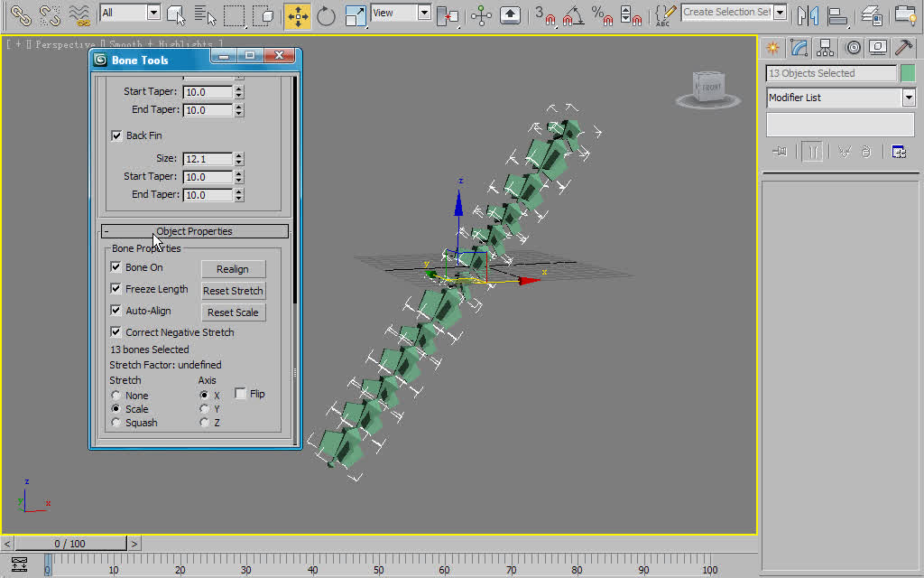Click the Realign button
Viewport: 924px width, 578px height.
coord(233,268)
